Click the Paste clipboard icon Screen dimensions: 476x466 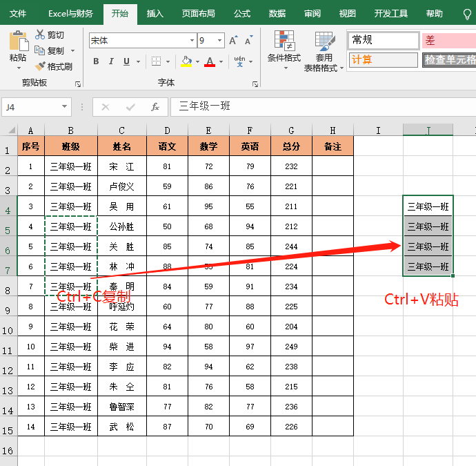[x=19, y=41]
